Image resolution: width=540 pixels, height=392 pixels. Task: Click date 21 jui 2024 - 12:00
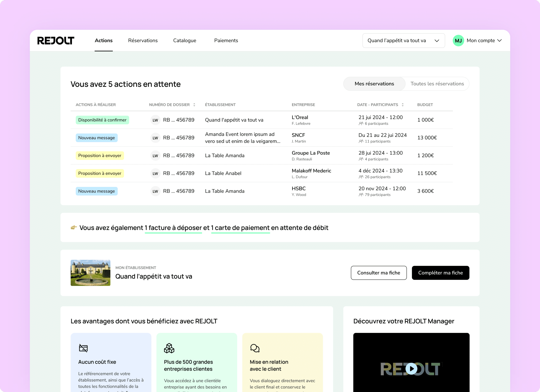[381, 117]
